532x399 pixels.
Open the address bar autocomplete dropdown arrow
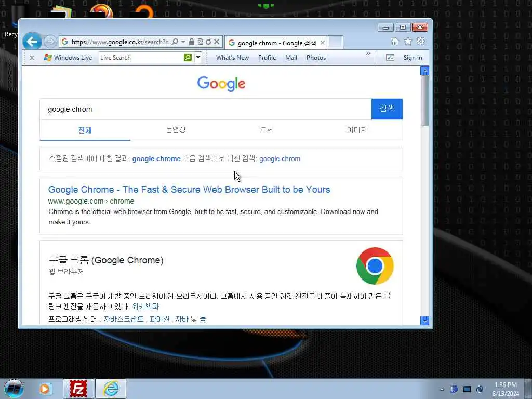point(183,42)
